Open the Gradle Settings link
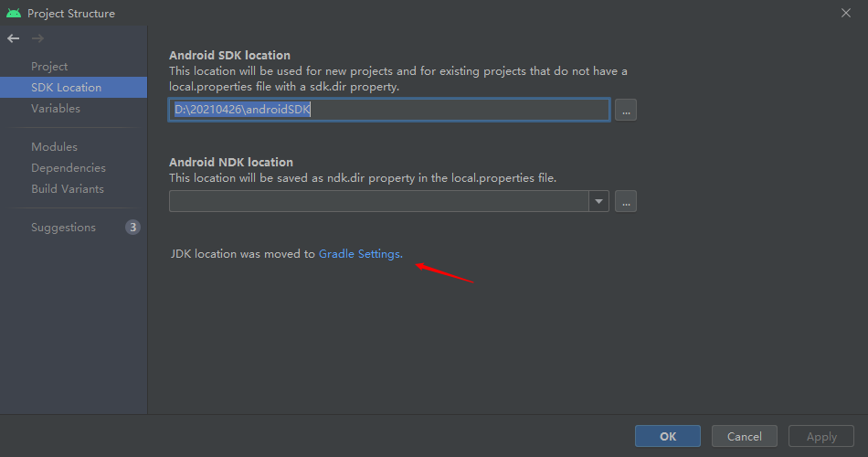Viewport: 868px width, 457px height. coord(360,254)
